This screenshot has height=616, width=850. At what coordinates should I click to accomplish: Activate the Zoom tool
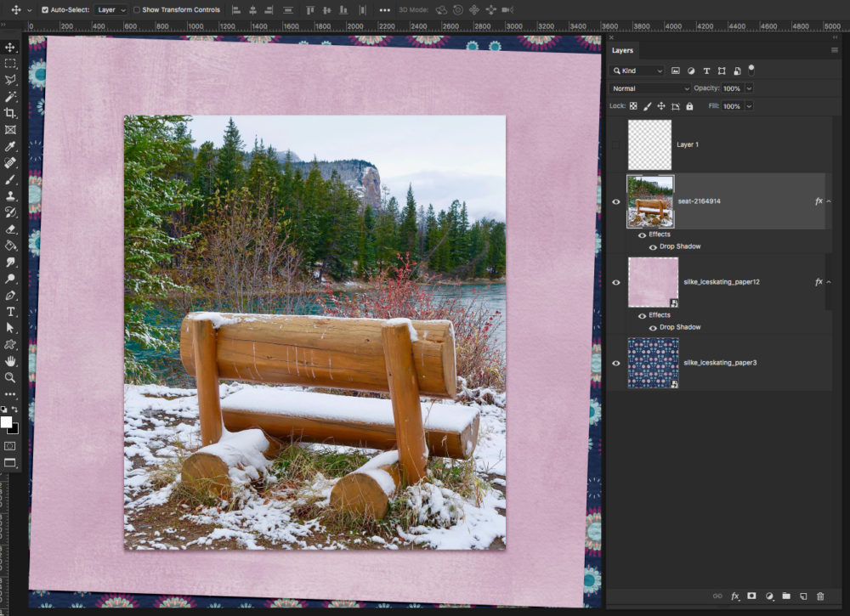tap(10, 377)
